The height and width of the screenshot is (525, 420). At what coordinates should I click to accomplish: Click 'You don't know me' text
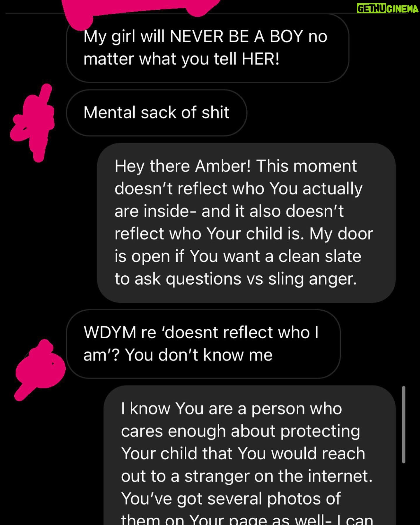(199, 355)
